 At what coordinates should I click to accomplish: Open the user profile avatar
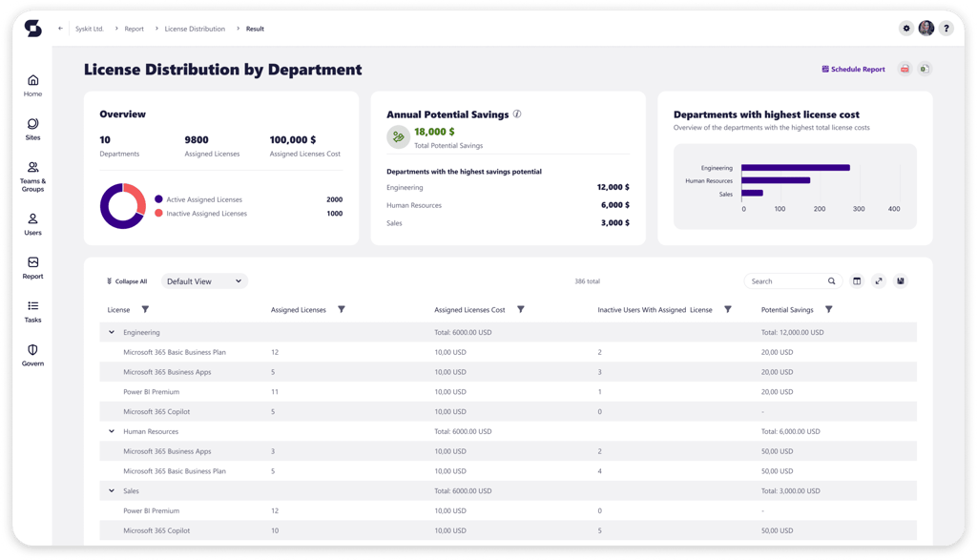[x=925, y=28]
